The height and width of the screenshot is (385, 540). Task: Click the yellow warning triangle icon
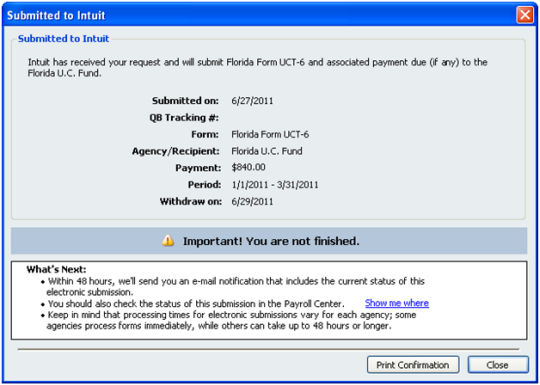click(168, 240)
